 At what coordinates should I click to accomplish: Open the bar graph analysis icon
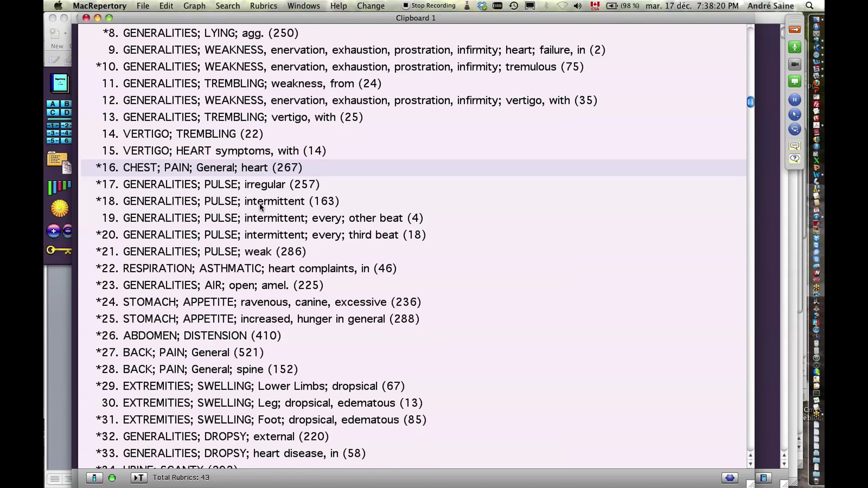pos(58,187)
